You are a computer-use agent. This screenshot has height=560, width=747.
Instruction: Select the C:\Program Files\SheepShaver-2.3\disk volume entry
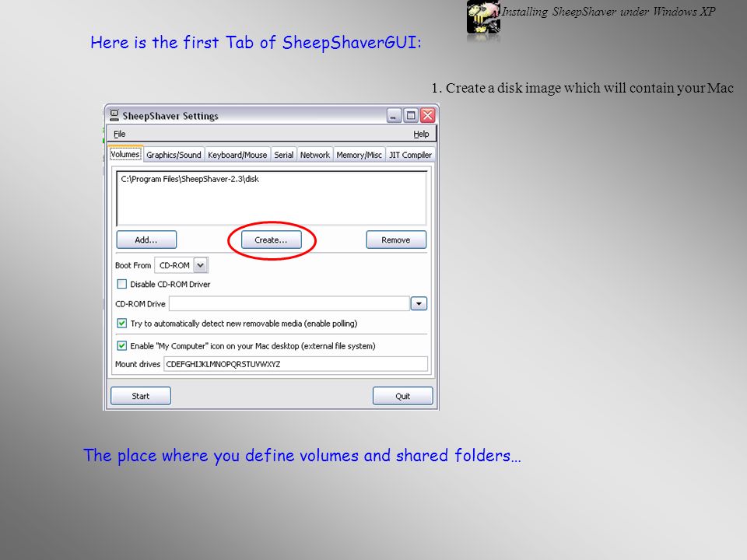[x=190, y=179]
